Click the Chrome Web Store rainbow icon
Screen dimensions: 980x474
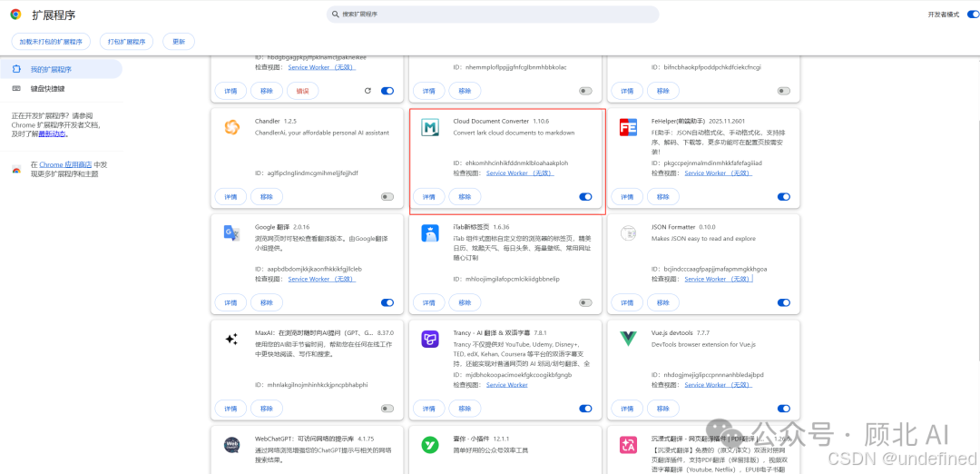click(x=16, y=169)
